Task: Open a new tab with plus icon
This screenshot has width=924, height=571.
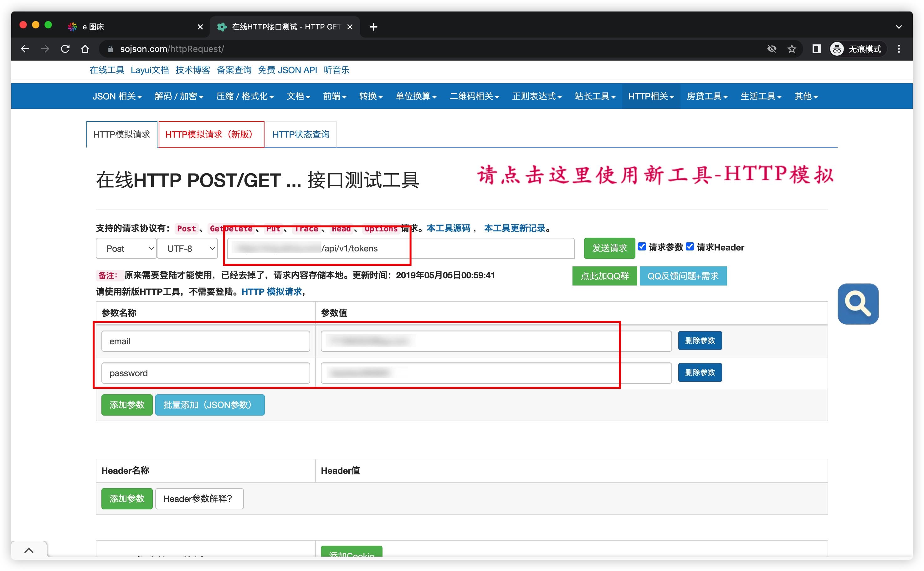Action: (373, 27)
